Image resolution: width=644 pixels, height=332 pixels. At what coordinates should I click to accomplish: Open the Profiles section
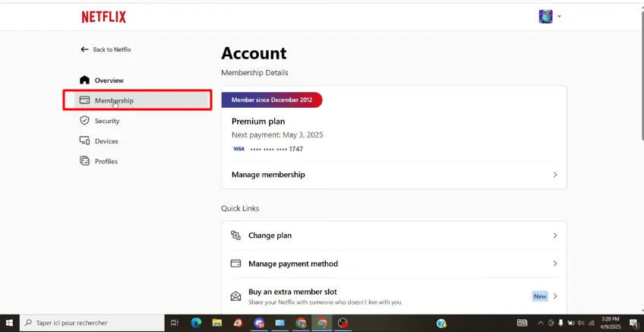[x=106, y=162]
